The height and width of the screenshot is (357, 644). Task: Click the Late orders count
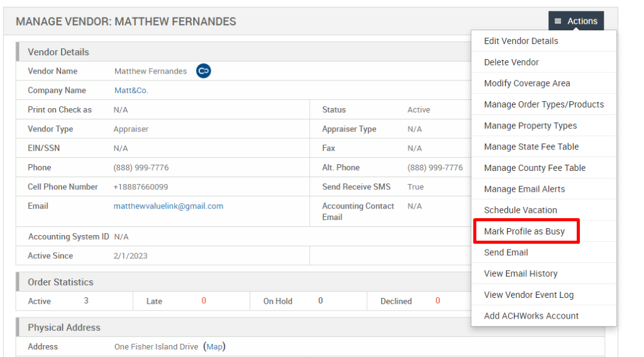[204, 300]
